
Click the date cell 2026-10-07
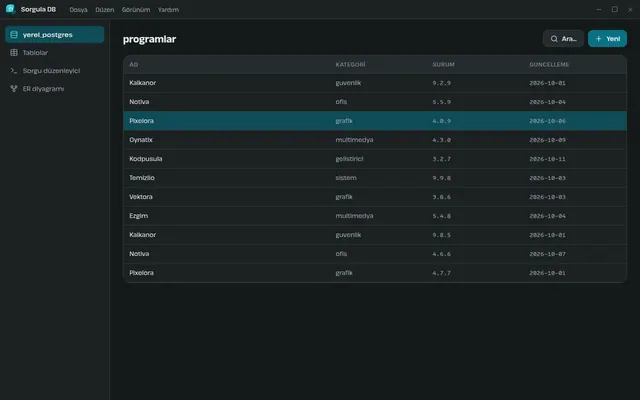click(x=547, y=254)
